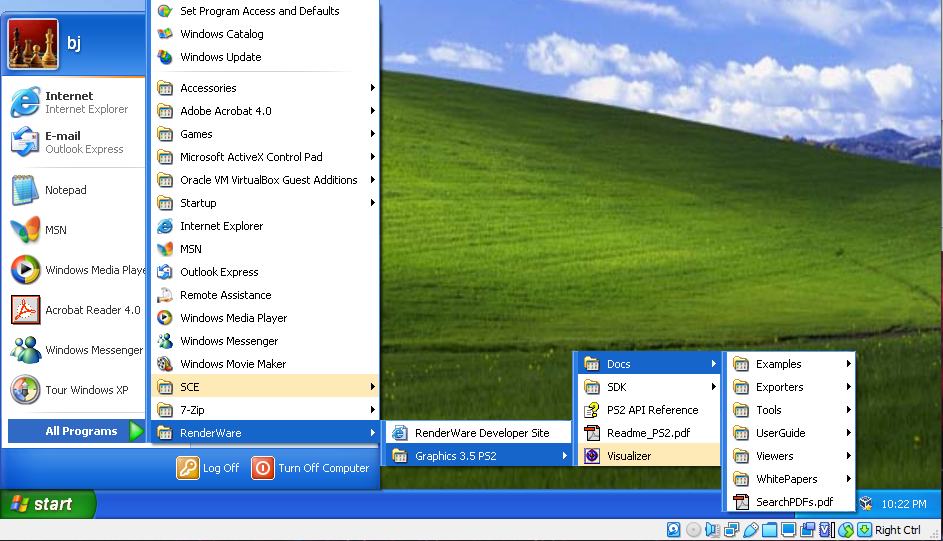This screenshot has height=541, width=943.
Task: Click the Notepad icon
Action: pos(25,190)
